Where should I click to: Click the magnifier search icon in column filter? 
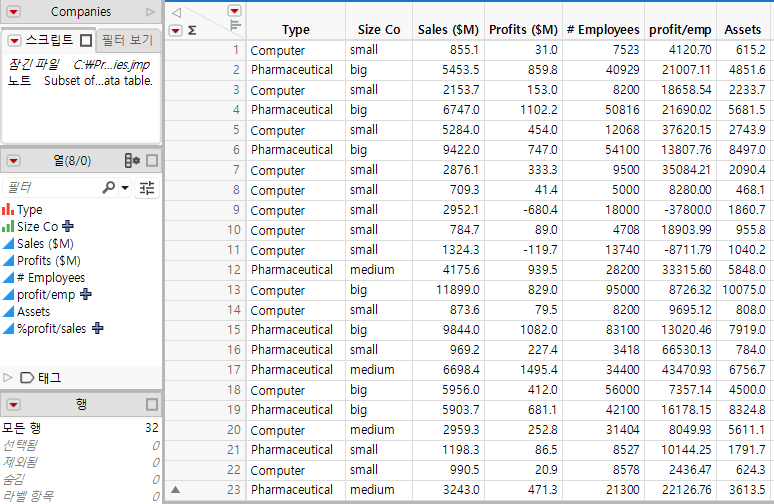(x=108, y=188)
